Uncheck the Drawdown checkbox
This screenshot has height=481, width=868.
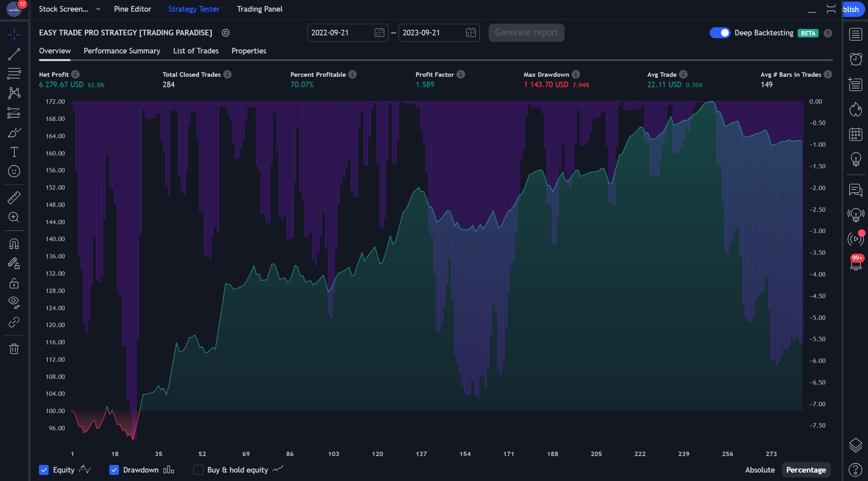pyautogui.click(x=114, y=470)
